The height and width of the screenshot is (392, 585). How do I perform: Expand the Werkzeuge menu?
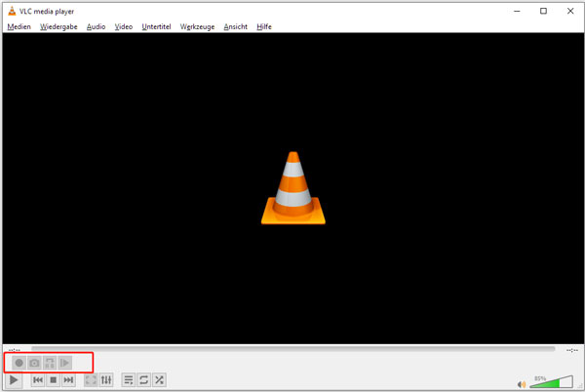coord(199,26)
